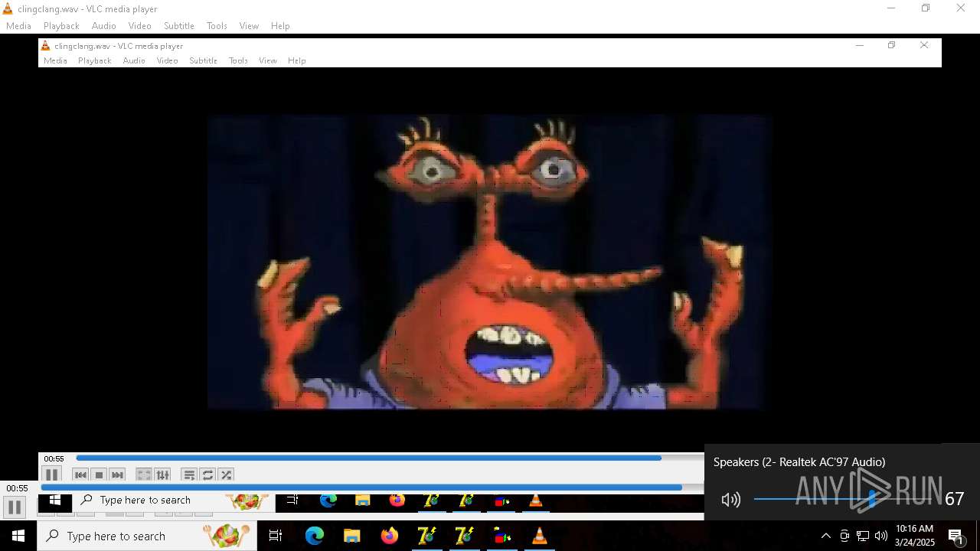This screenshot has height=551, width=980.
Task: Open extended settings in the inner VLC window
Action: click(162, 475)
